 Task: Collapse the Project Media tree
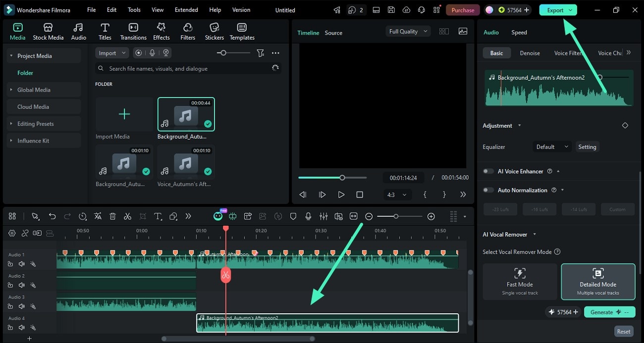click(11, 56)
